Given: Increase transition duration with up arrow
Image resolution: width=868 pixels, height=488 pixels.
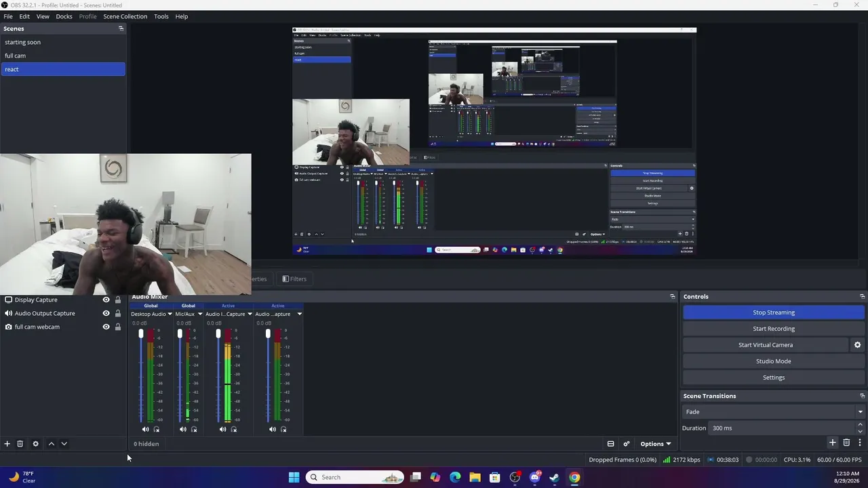Looking at the screenshot, I should (x=860, y=425).
